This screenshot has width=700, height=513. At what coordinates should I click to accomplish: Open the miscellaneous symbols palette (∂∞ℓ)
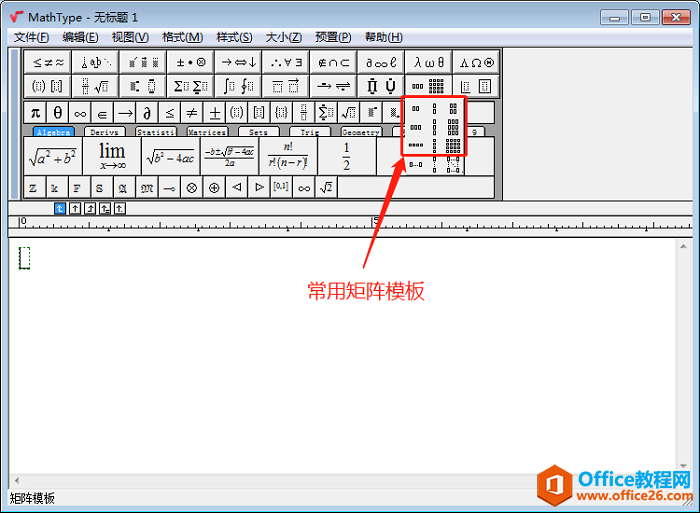tap(381, 63)
